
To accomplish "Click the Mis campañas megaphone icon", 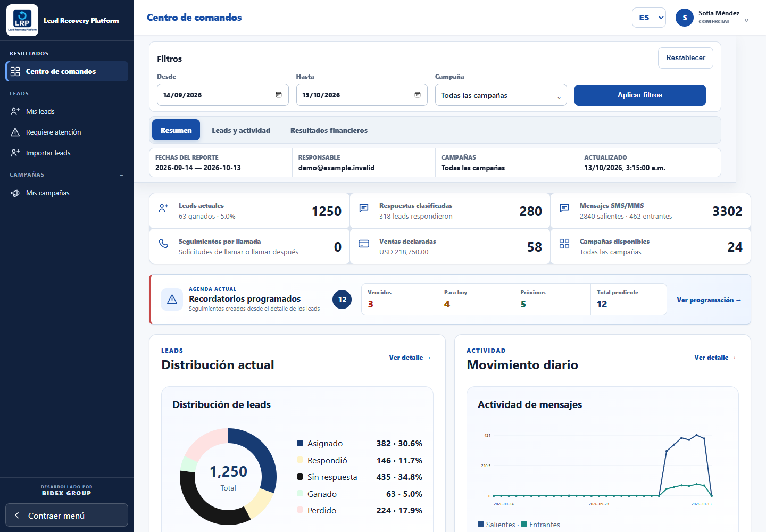I will [15, 193].
